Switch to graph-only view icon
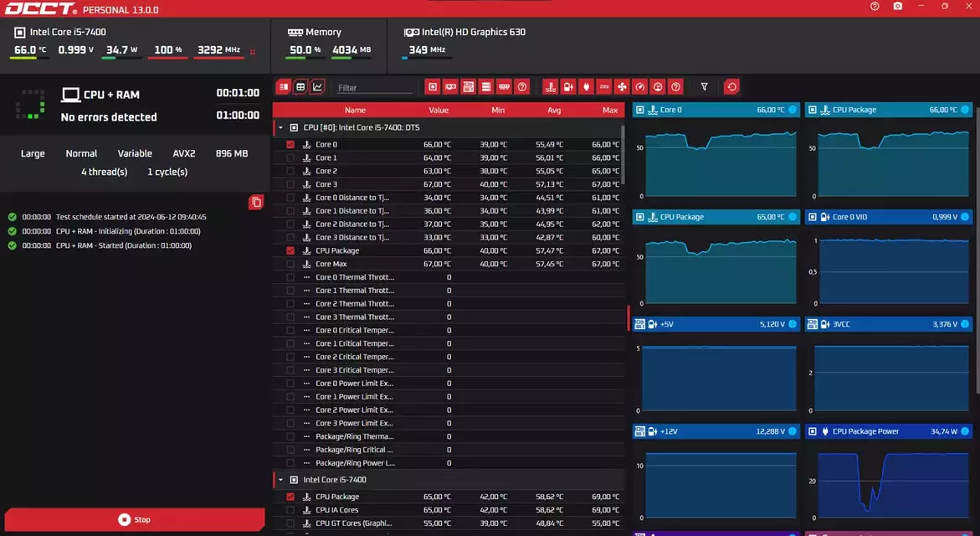 pos(317,87)
